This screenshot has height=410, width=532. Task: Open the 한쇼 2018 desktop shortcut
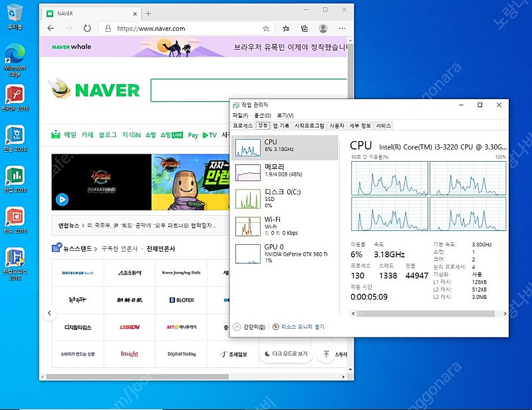pos(15,220)
